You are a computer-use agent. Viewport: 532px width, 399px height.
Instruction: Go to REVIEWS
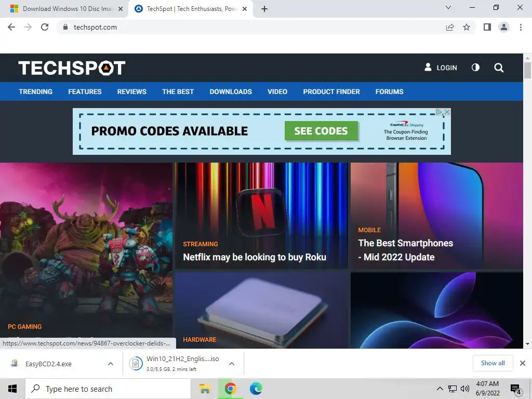point(132,91)
